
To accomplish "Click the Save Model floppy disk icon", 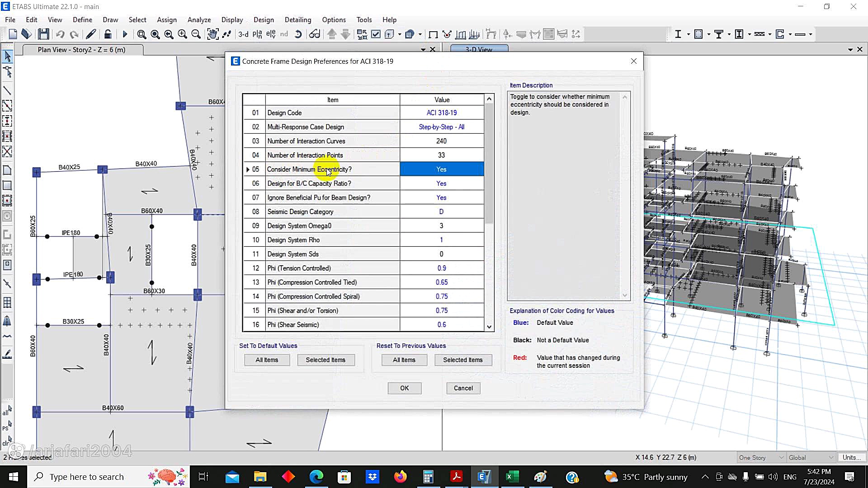I will [x=43, y=34].
